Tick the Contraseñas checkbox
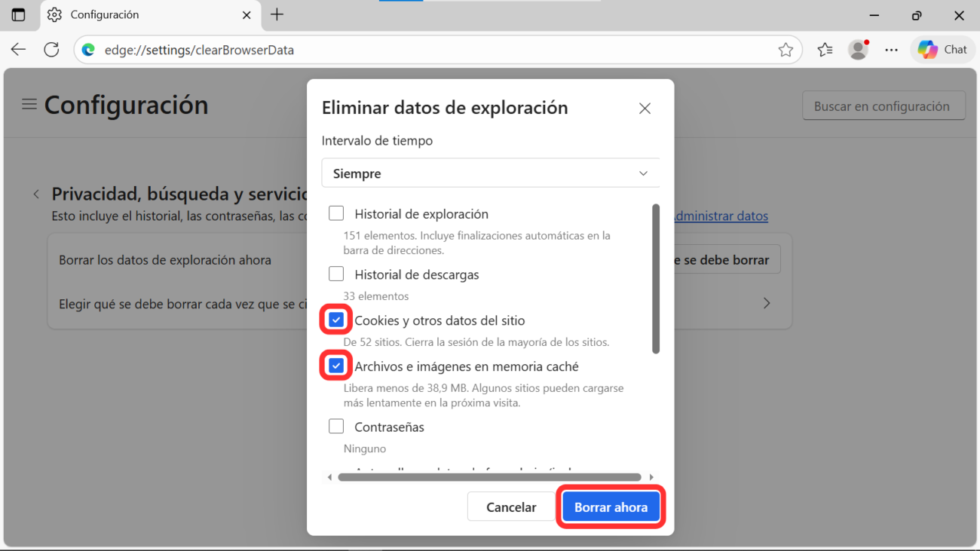The height and width of the screenshot is (551, 980). (x=336, y=427)
